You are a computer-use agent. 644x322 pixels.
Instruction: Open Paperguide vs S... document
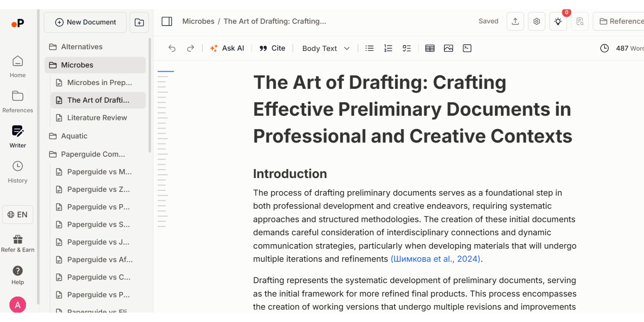[98, 224]
